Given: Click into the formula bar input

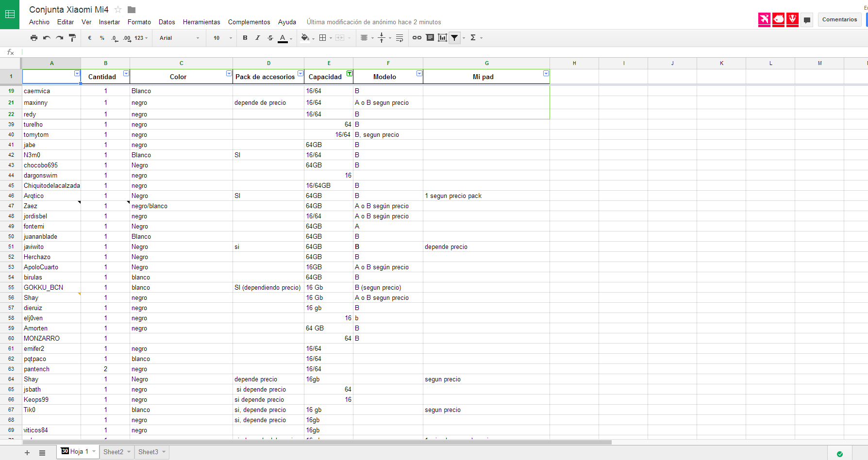Looking at the screenshot, I should coord(444,52).
